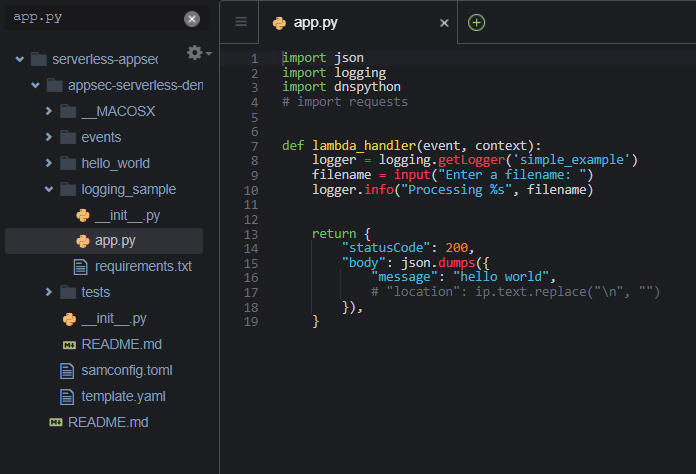Expand the hello_world folder arrow
Image resolution: width=696 pixels, height=474 pixels.
pos(48,163)
